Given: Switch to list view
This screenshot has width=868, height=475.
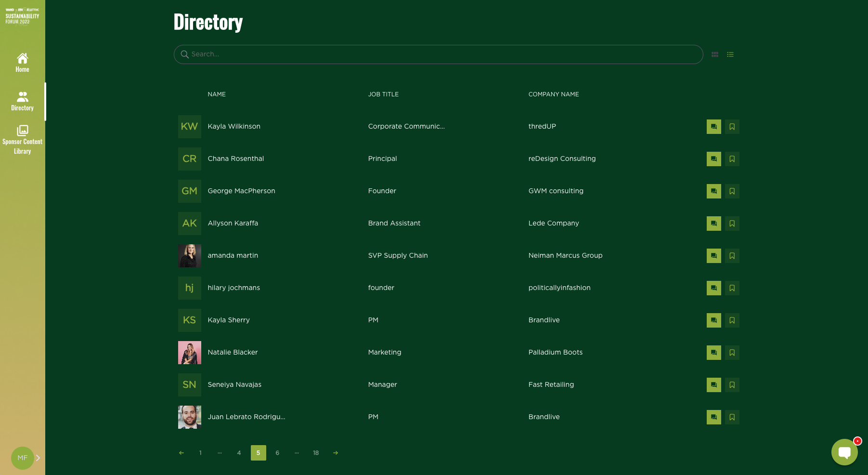Looking at the screenshot, I should click(x=730, y=54).
